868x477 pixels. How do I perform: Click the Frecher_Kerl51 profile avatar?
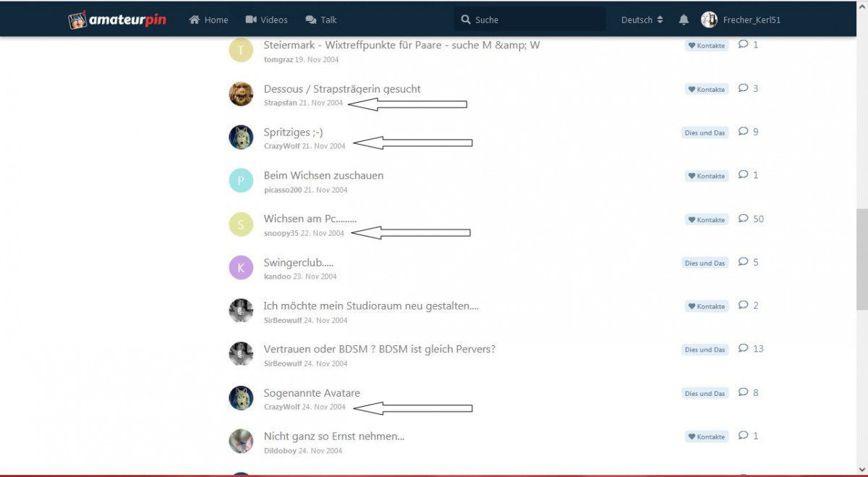(x=709, y=20)
